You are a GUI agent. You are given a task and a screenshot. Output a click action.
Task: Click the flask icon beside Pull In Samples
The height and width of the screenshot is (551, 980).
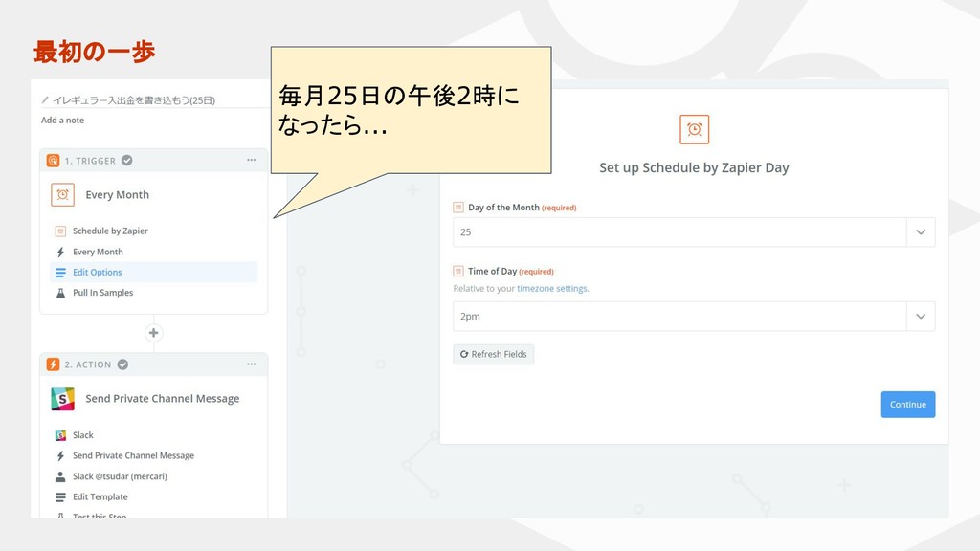[60, 293]
